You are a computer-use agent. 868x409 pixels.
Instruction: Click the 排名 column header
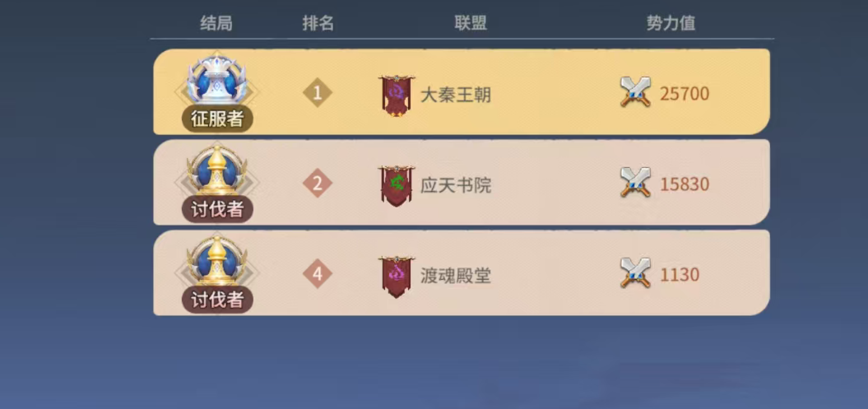click(318, 23)
